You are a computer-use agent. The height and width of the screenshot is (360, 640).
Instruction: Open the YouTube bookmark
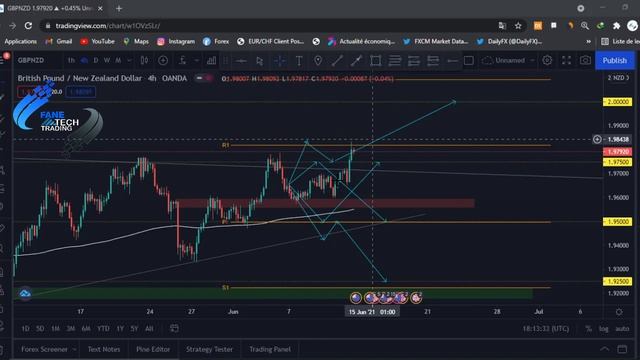[x=98, y=41]
